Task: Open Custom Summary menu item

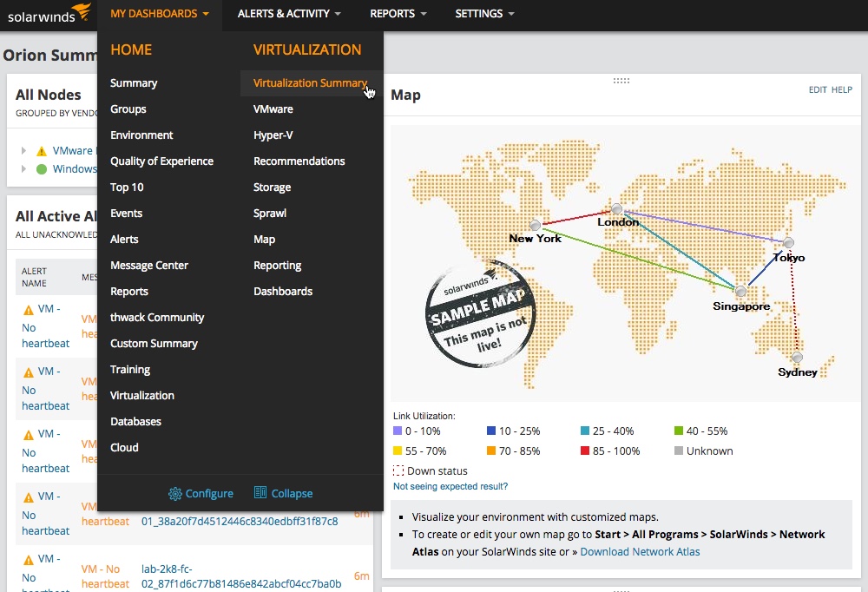Action: [x=154, y=344]
